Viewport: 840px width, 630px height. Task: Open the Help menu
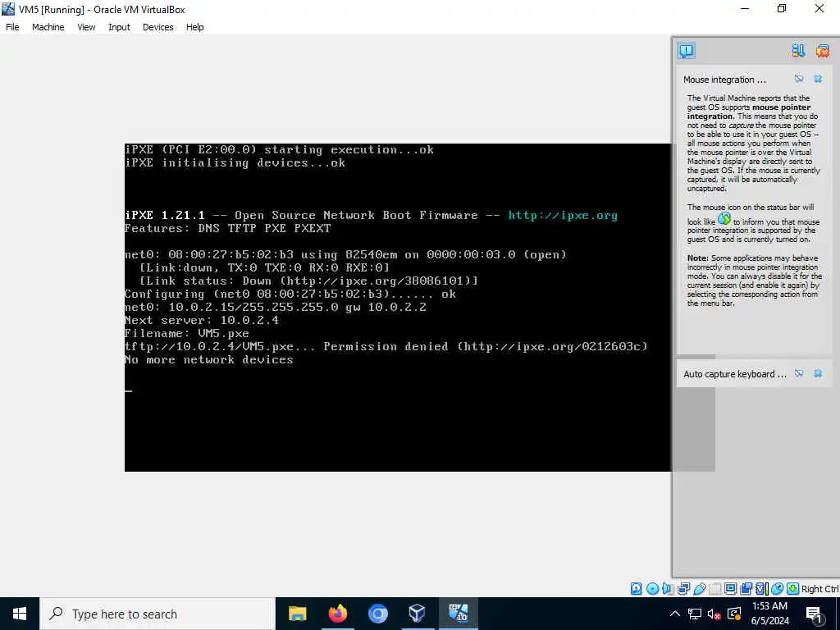click(195, 27)
